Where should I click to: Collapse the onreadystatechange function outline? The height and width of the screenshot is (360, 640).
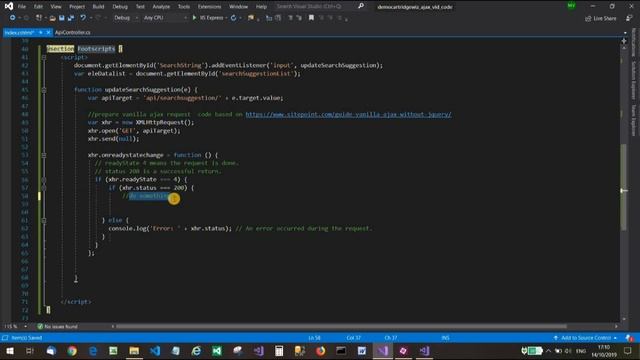tap(44, 155)
